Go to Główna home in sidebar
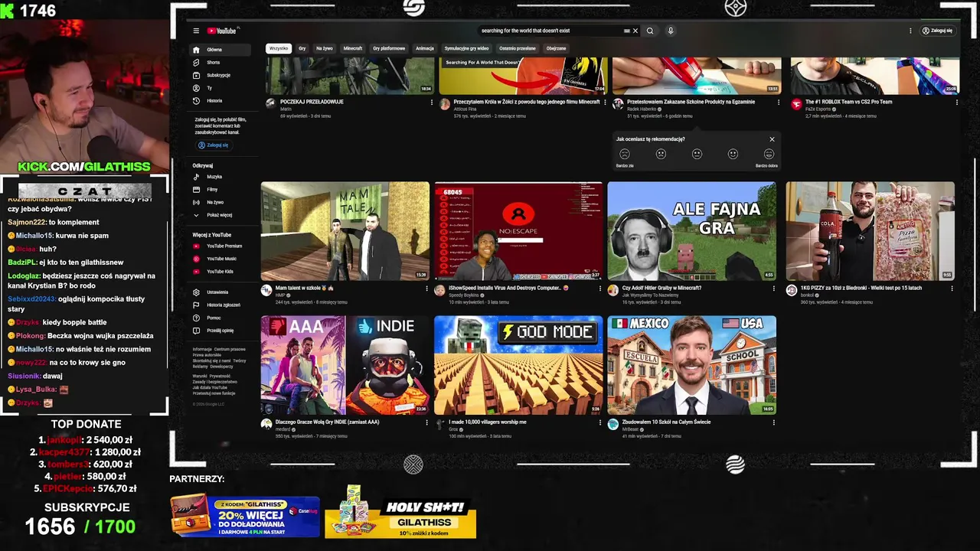 pyautogui.click(x=221, y=50)
